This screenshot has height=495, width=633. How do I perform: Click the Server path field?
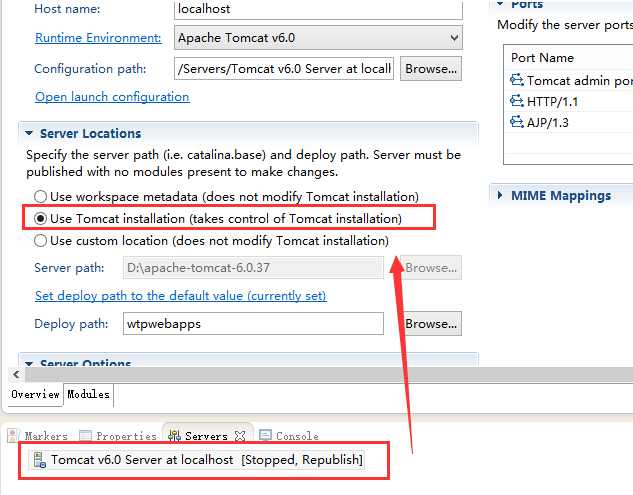point(253,268)
